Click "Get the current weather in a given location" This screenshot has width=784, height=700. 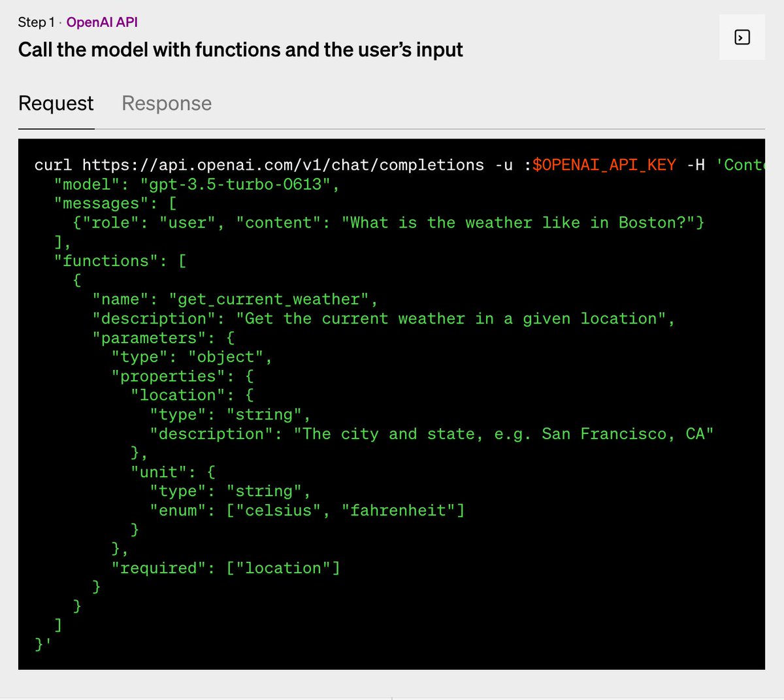[451, 319]
